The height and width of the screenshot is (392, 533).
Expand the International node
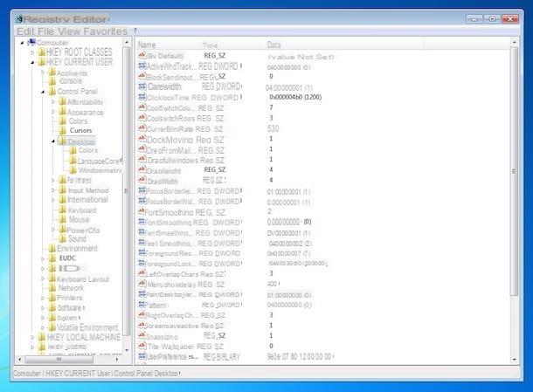(x=53, y=200)
